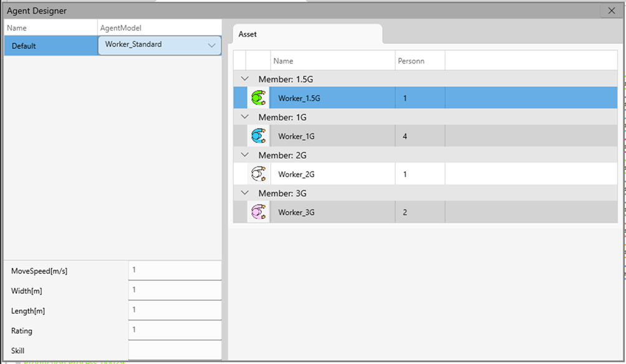This screenshot has width=626, height=364.
Task: Collapse the Member: 3G group
Action: click(245, 193)
